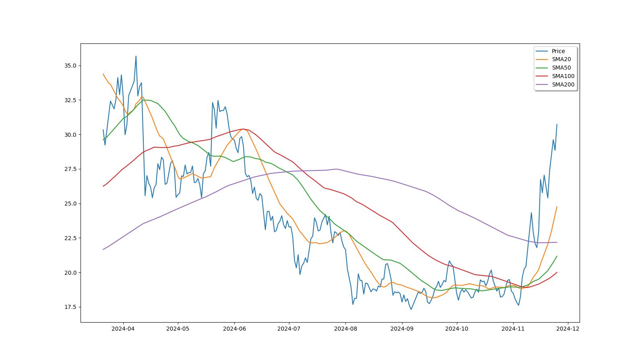Click the Price legend label

[x=558, y=51]
